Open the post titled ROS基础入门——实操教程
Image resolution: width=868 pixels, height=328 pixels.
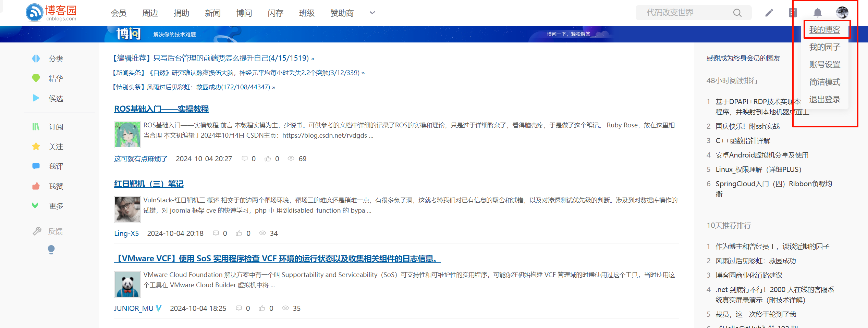161,109
